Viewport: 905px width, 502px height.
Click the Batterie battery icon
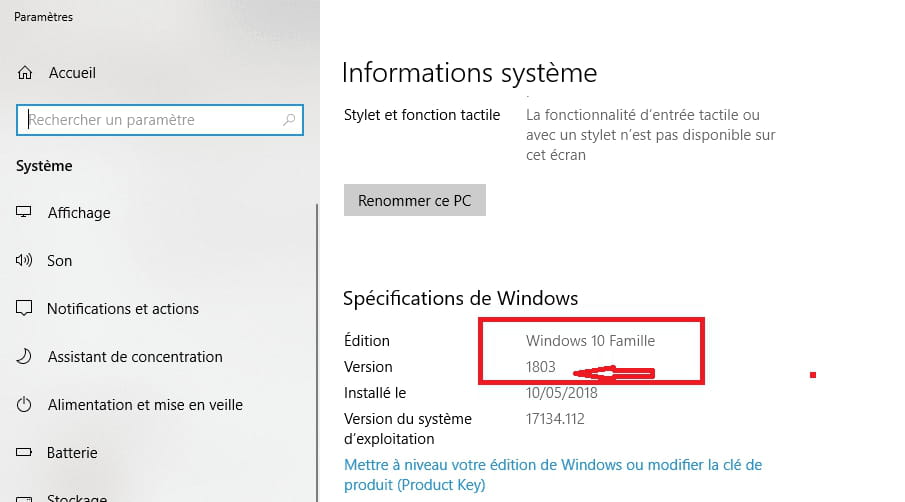tap(24, 452)
